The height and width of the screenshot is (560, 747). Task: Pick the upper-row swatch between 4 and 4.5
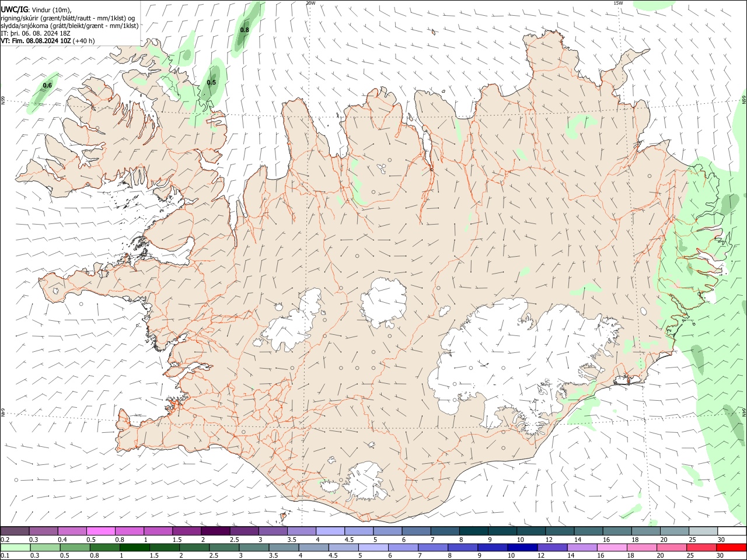330,531
